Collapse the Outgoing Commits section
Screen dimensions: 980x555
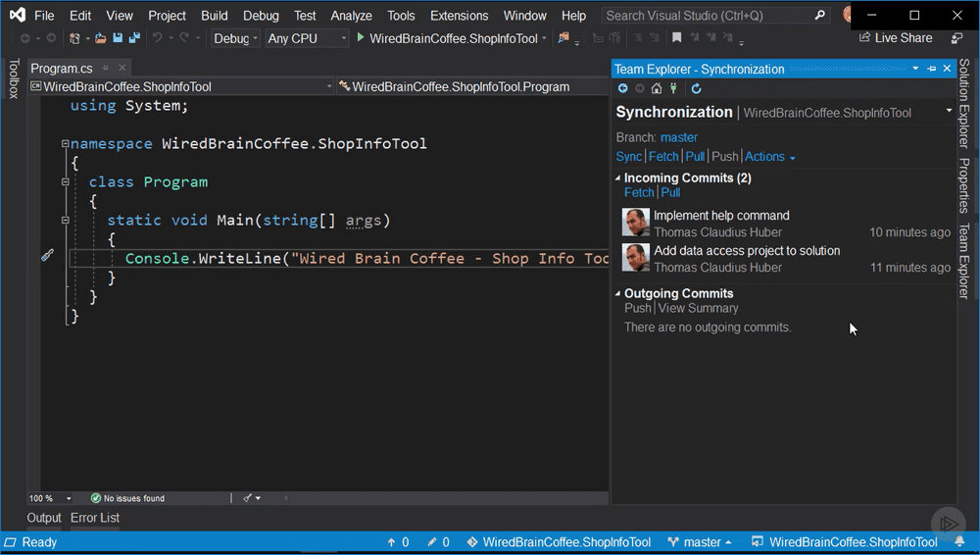tap(617, 293)
